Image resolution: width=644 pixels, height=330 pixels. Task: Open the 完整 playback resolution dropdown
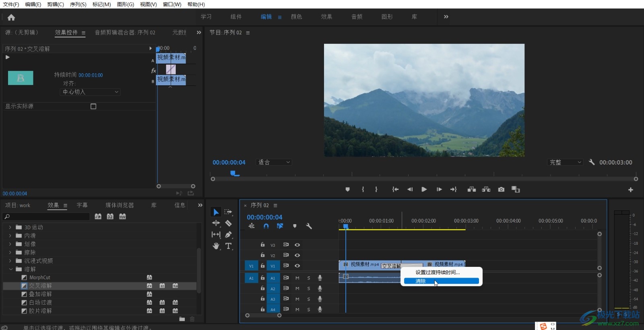566,162
